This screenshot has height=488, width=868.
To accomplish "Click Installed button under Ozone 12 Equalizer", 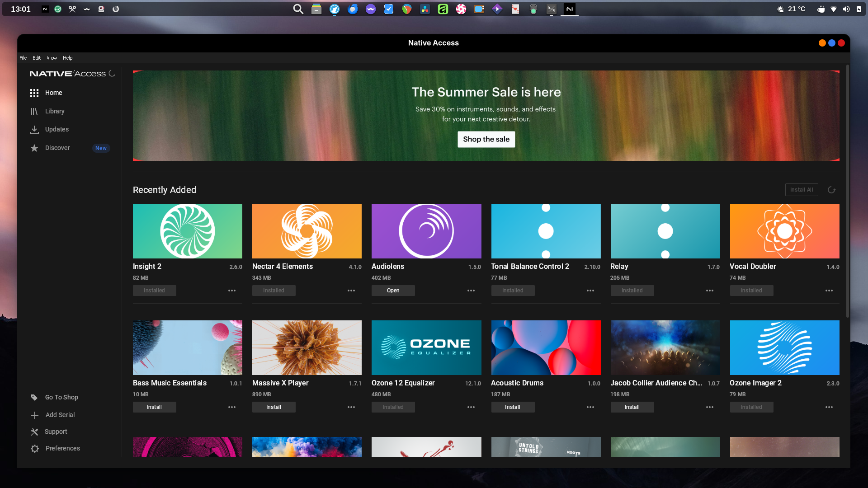I will tap(393, 407).
